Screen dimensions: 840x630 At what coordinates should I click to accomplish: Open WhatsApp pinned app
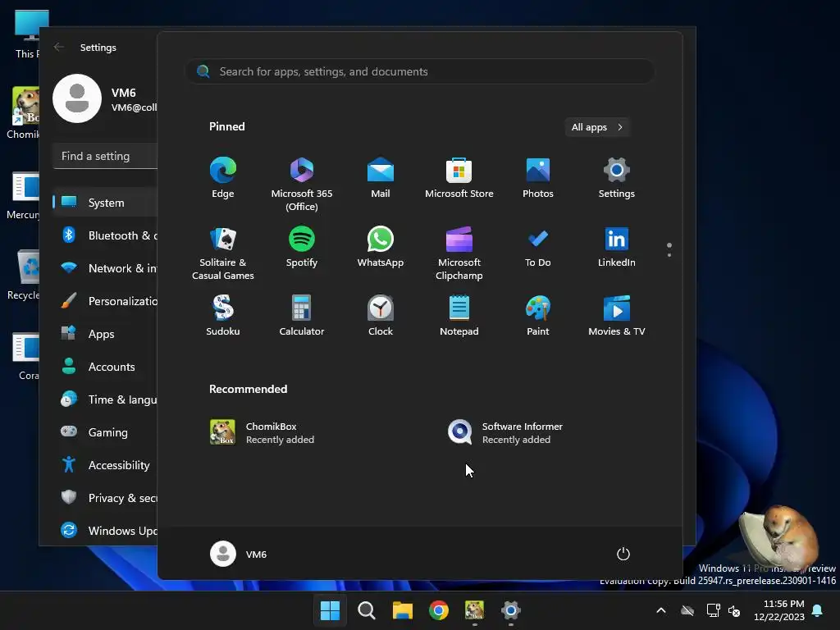pos(381,247)
